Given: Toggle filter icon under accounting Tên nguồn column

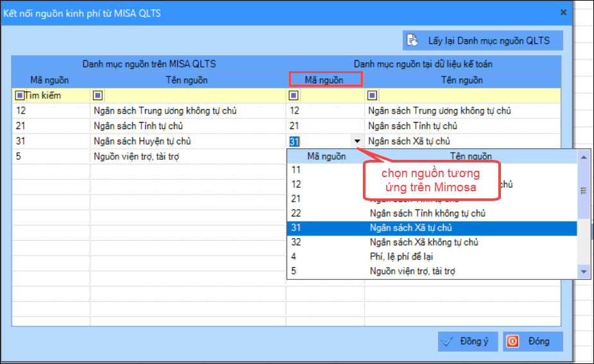Looking at the screenshot, I should pyautogui.click(x=372, y=96).
